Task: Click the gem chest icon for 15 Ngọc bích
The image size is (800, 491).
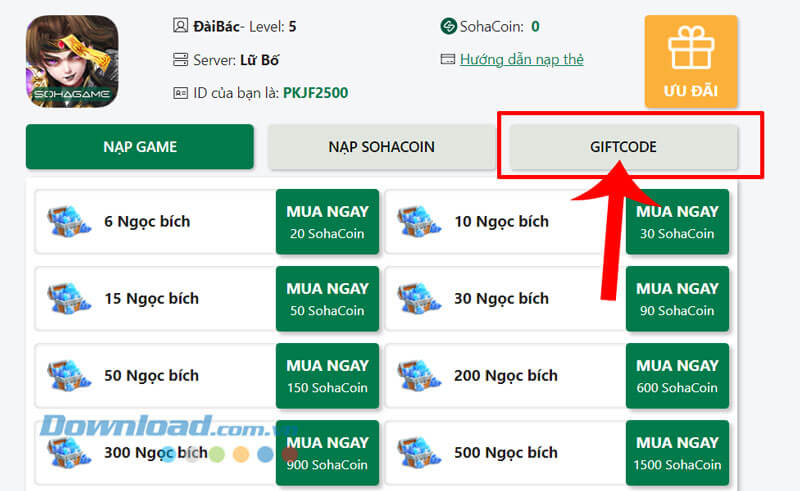Action: click(69, 299)
